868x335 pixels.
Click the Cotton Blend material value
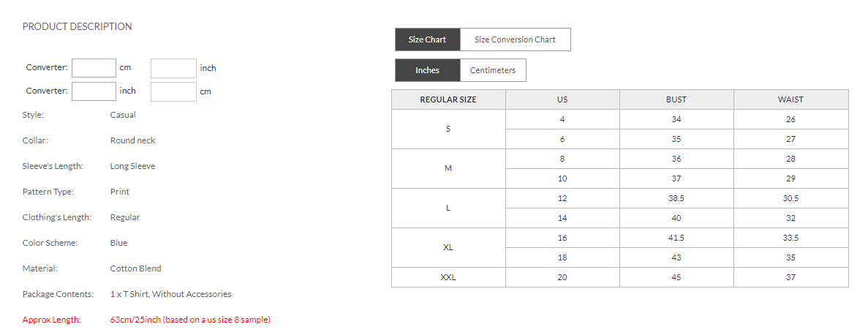pyautogui.click(x=136, y=268)
